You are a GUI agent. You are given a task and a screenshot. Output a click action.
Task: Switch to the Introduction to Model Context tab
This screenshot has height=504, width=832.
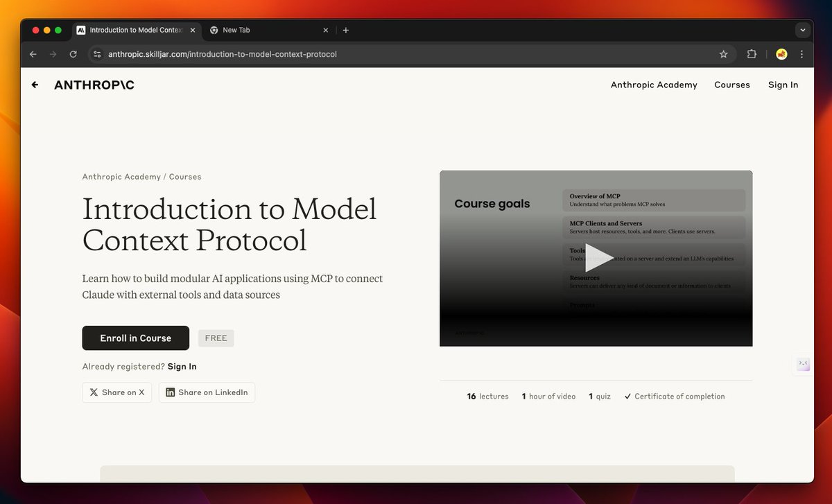point(137,30)
